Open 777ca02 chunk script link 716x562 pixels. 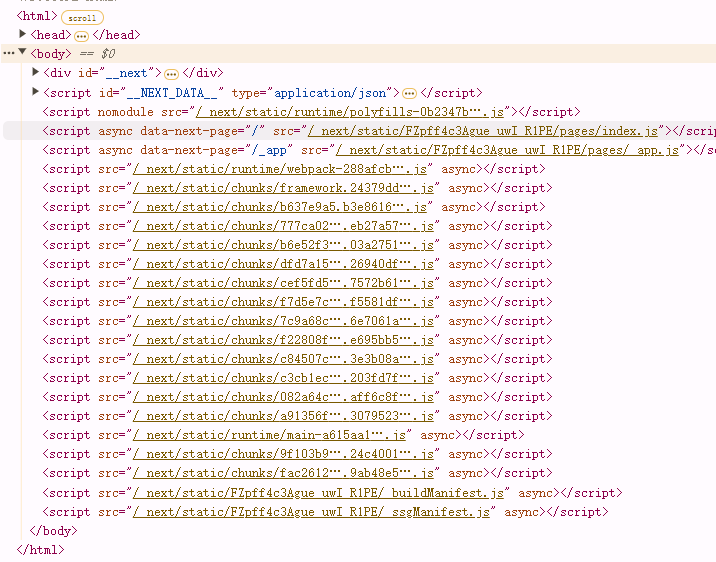pyautogui.click(x=283, y=226)
